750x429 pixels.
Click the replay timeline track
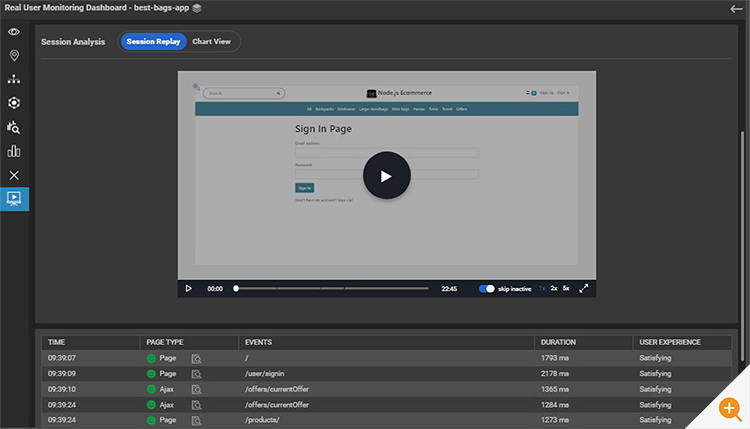pyautogui.click(x=332, y=288)
